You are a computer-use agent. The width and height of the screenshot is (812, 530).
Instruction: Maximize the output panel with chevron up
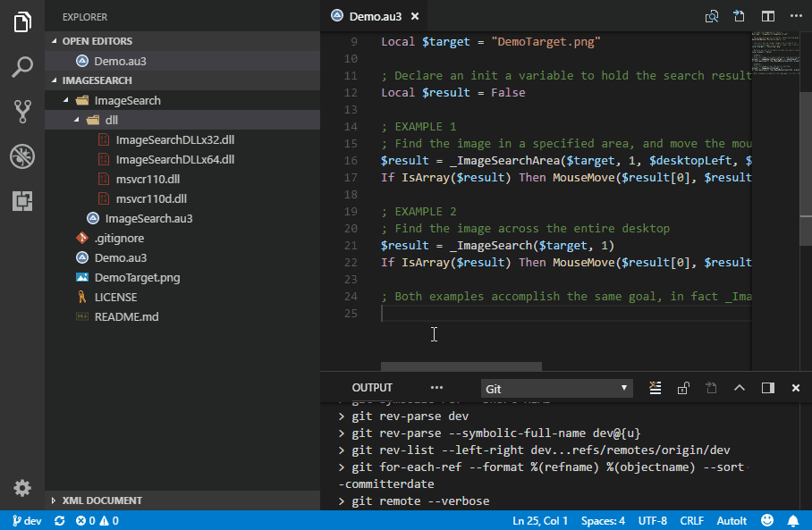[x=740, y=388]
